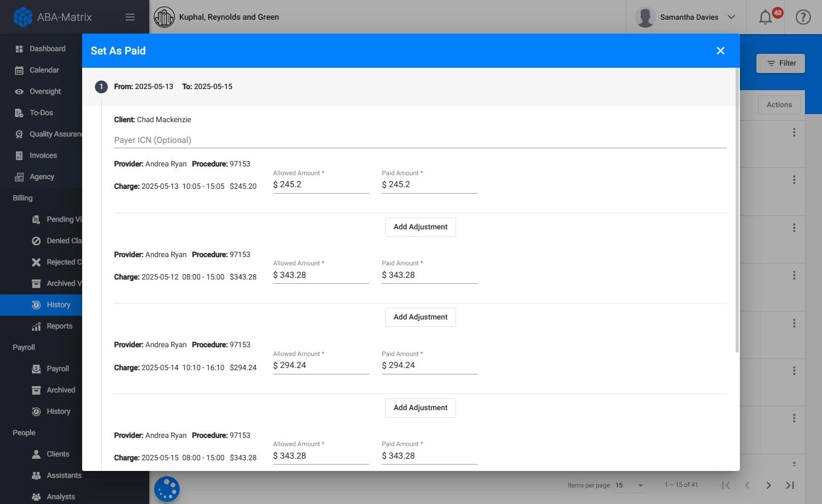Click the Denied Claims icon
822x504 pixels.
(x=36, y=241)
